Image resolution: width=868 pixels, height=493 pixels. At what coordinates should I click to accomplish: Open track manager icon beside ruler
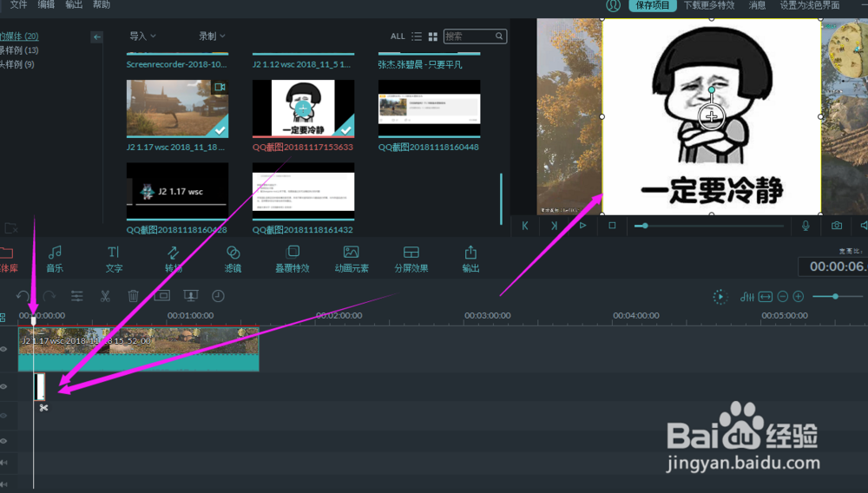(3, 317)
